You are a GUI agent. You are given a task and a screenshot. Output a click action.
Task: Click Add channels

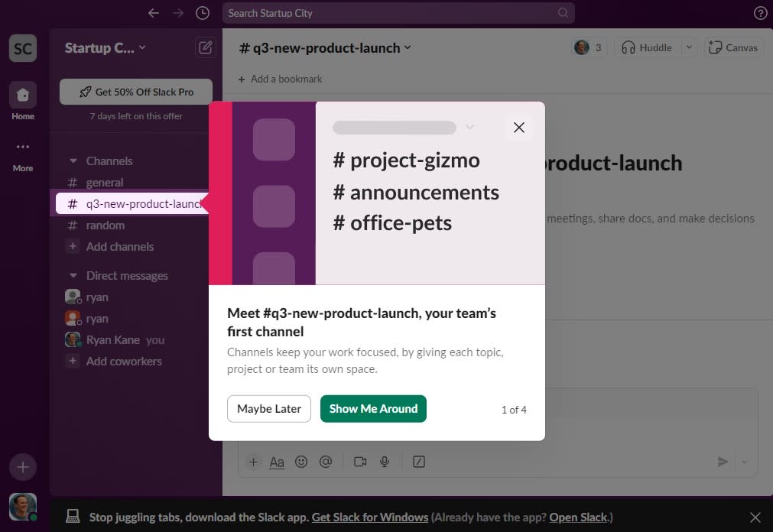point(120,247)
